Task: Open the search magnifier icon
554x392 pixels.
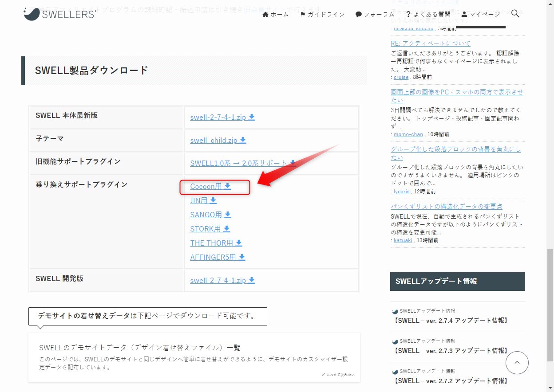Action: point(515,14)
